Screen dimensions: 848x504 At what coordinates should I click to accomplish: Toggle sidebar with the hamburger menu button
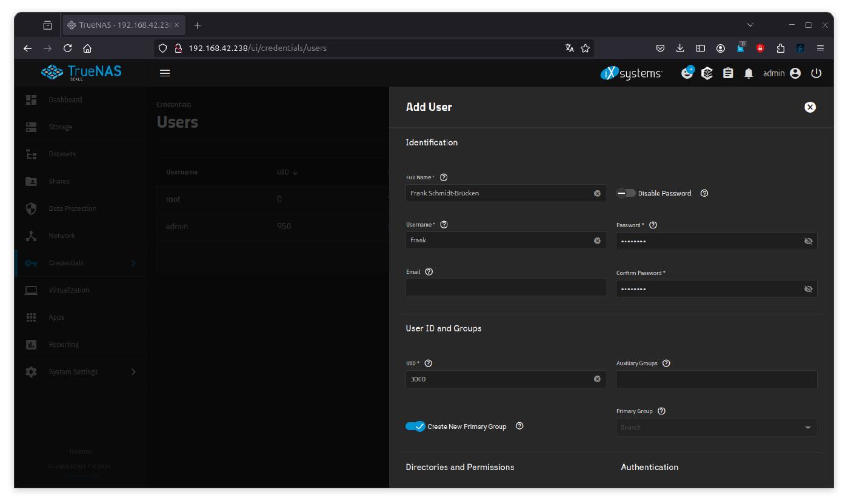(165, 73)
